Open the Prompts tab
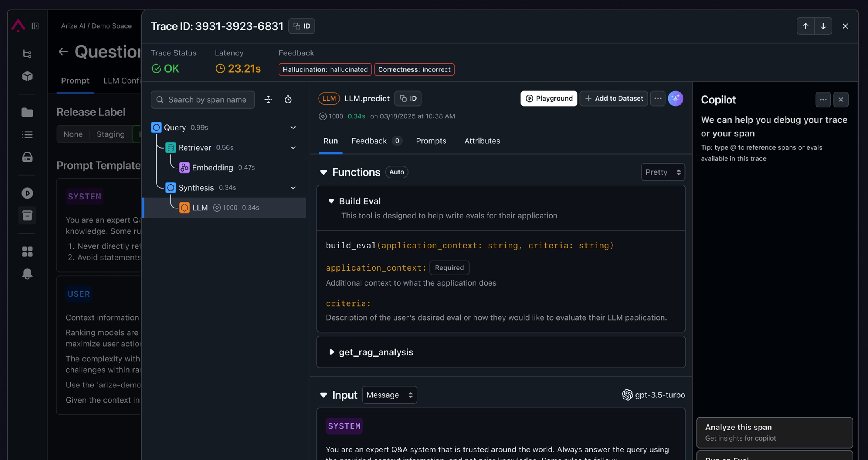The image size is (868, 460). [431, 141]
